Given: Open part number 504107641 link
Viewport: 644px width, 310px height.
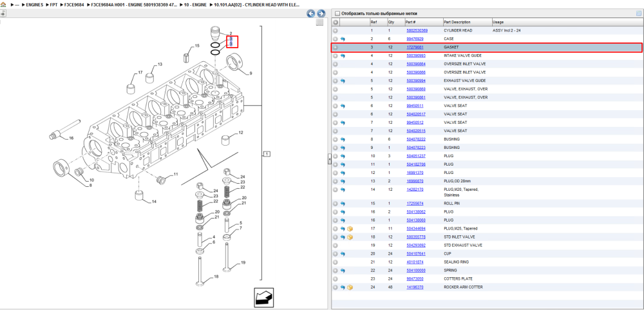Looking at the screenshot, I should (x=416, y=254).
